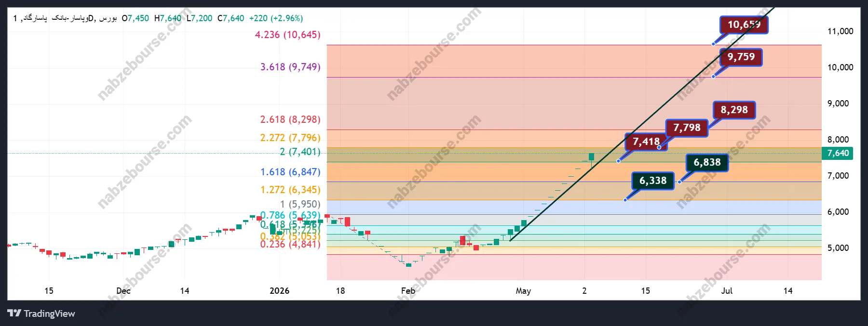Viewport: 868px width, 326px height.
Task: Select the green 6,838 callout label
Action: pos(707,163)
